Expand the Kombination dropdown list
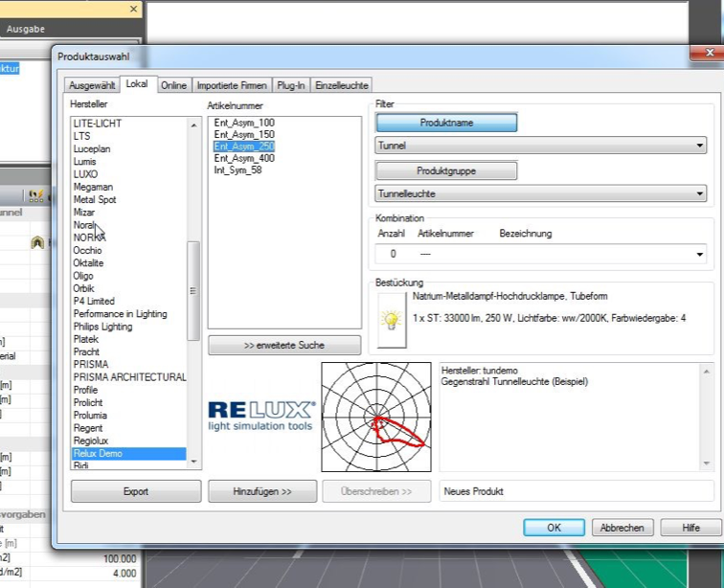This screenshot has width=724, height=588. pyautogui.click(x=699, y=254)
